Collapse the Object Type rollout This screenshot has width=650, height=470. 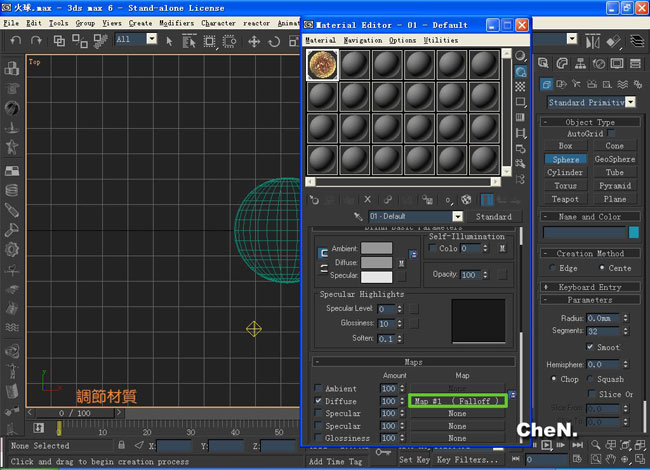click(x=590, y=122)
